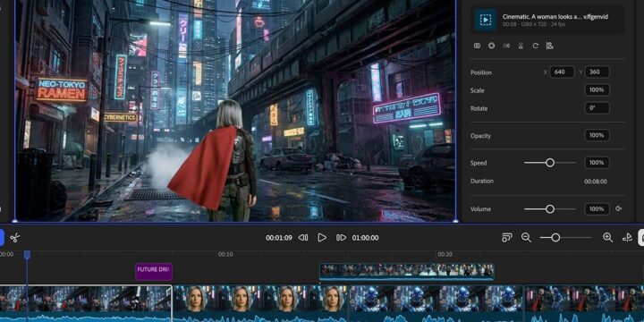
Task: Toggle the snapping icon right of zoom in
Action: [x=627, y=237]
